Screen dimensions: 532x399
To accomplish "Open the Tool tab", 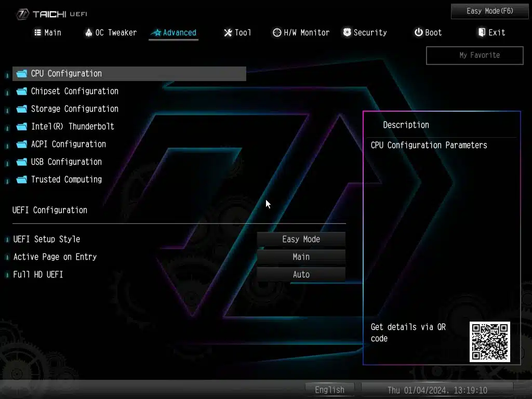I will (x=237, y=32).
